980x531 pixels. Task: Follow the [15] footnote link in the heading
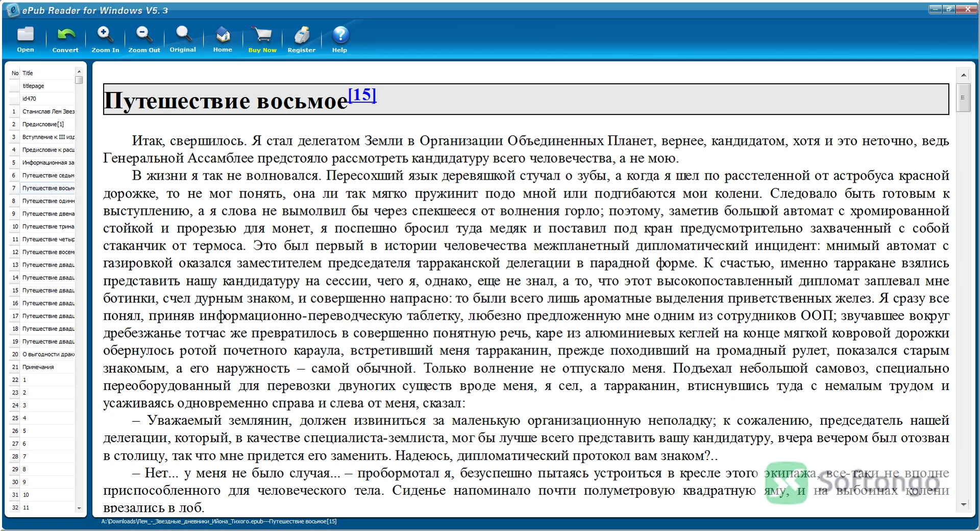tap(362, 94)
